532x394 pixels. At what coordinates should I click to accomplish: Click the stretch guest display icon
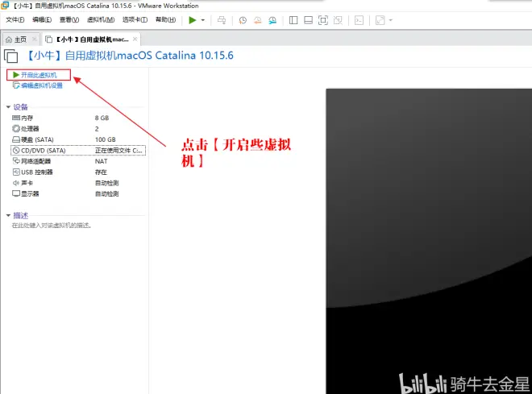click(380, 20)
